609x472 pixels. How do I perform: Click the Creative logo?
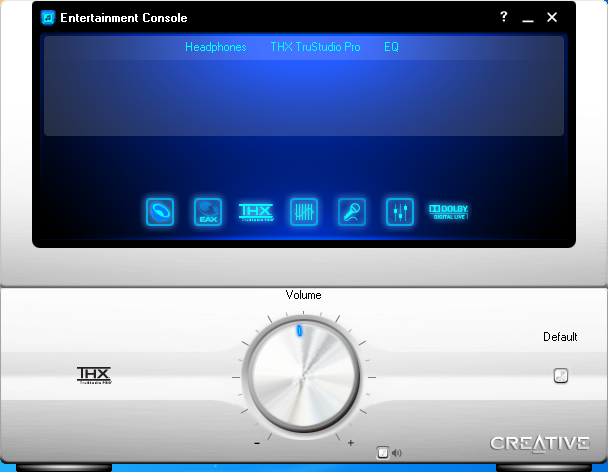[540, 443]
